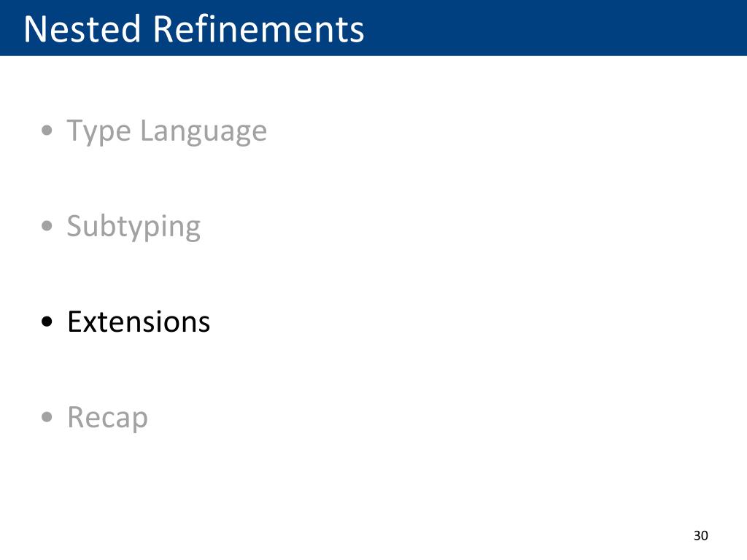Image resolution: width=747 pixels, height=560 pixels.
Task: Click the Recap bullet text
Action: [x=108, y=418]
